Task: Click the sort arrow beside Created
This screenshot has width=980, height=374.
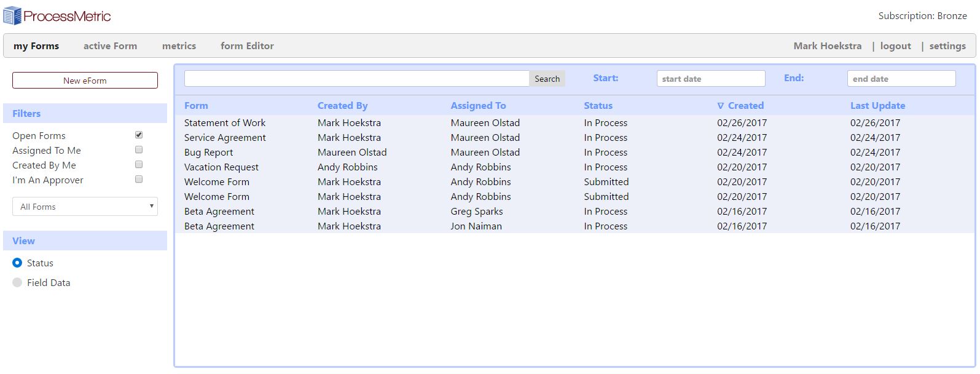Action: coord(721,106)
